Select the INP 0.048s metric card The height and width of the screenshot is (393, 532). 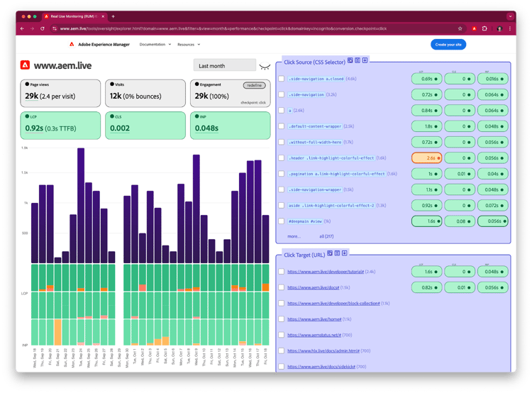pyautogui.click(x=231, y=126)
